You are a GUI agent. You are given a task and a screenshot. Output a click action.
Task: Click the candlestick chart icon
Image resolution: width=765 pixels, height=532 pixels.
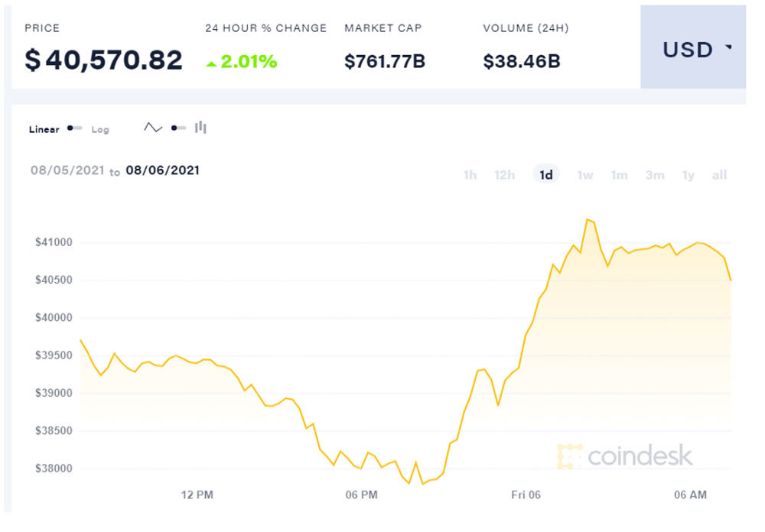[200, 128]
